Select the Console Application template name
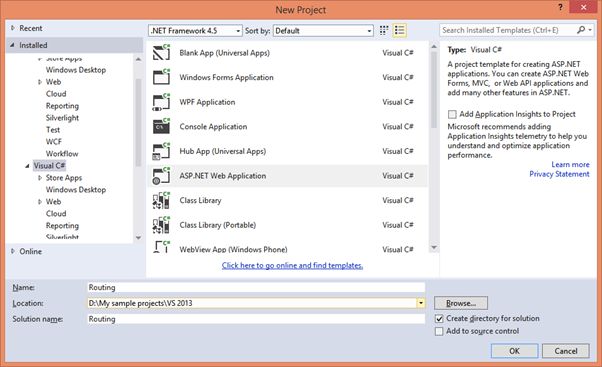This screenshot has width=602, height=367. click(213, 127)
